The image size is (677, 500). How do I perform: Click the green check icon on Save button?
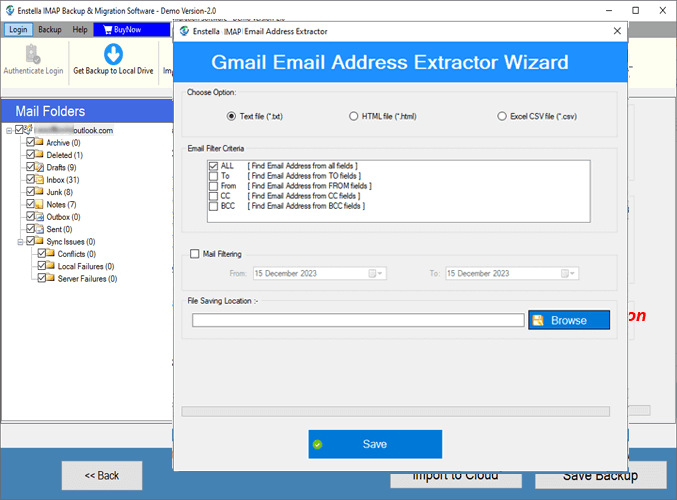point(318,444)
